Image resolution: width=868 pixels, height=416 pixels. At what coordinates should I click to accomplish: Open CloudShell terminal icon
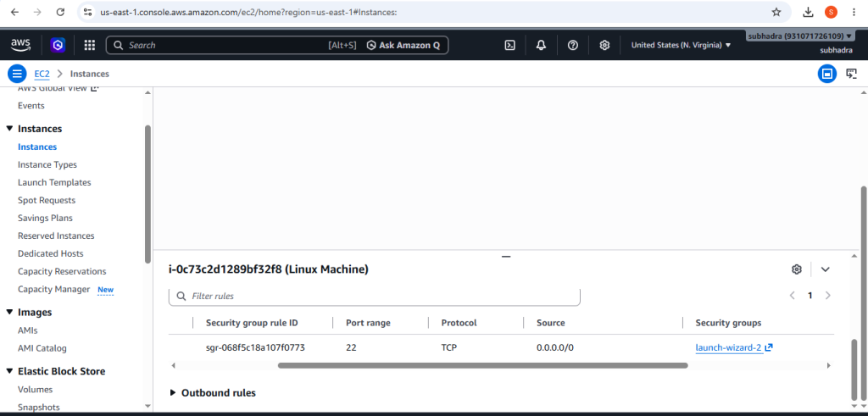click(x=509, y=46)
